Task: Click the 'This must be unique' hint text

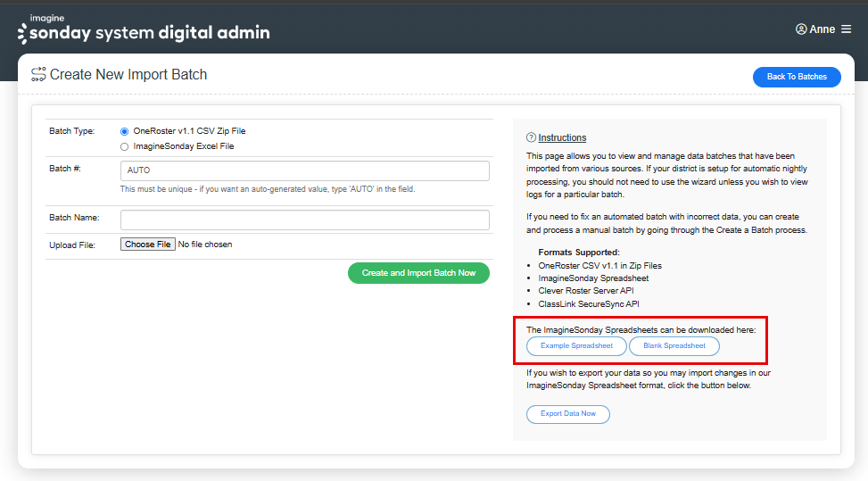Action: click(x=268, y=189)
